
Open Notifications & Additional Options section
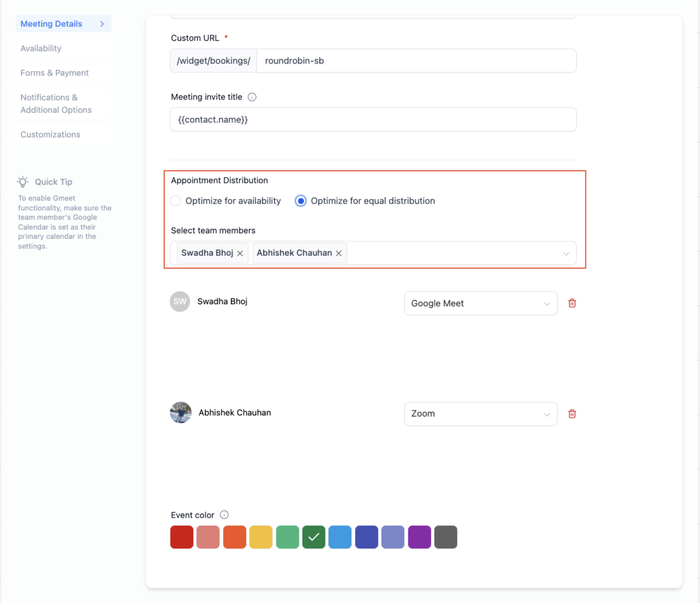[x=56, y=104]
